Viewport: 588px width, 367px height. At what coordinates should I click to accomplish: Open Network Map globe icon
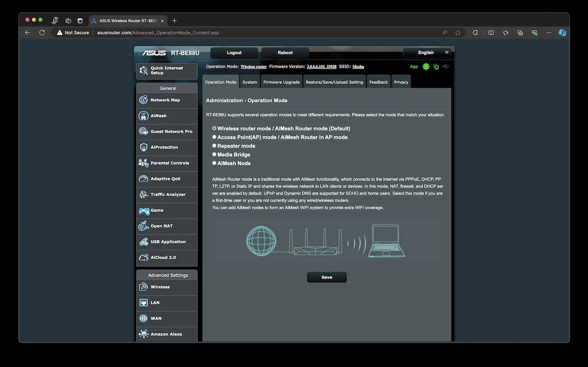143,100
